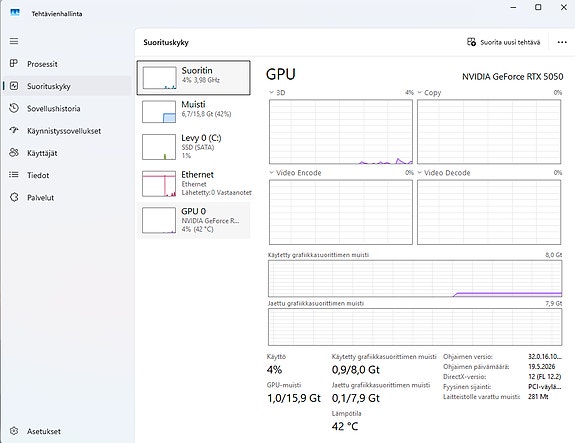
Task: Select the Muisti performance entry
Action: click(194, 111)
